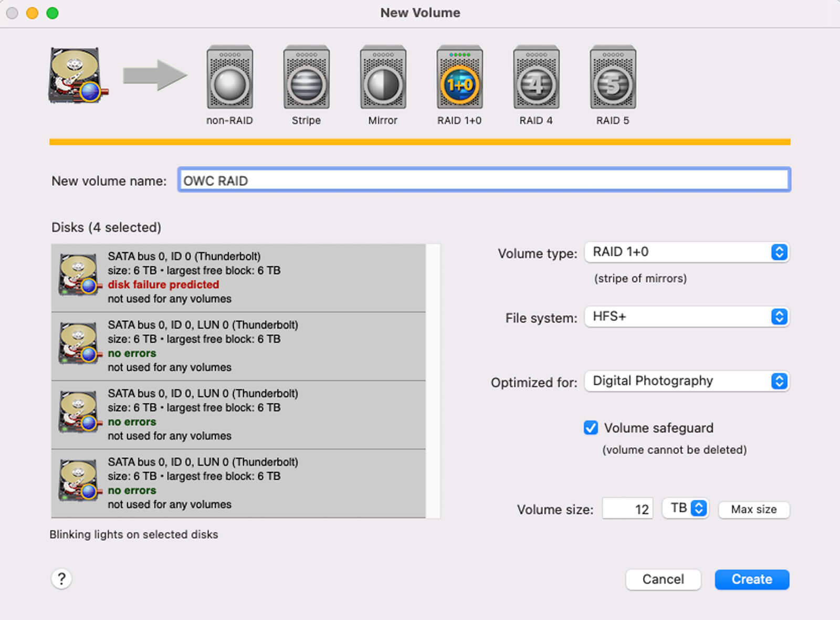The width and height of the screenshot is (840, 620).
Task: Click the Max size button
Action: [753, 509]
